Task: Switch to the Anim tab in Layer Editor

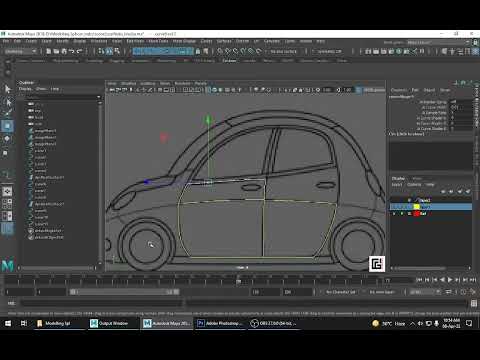Action: [x=417, y=178]
